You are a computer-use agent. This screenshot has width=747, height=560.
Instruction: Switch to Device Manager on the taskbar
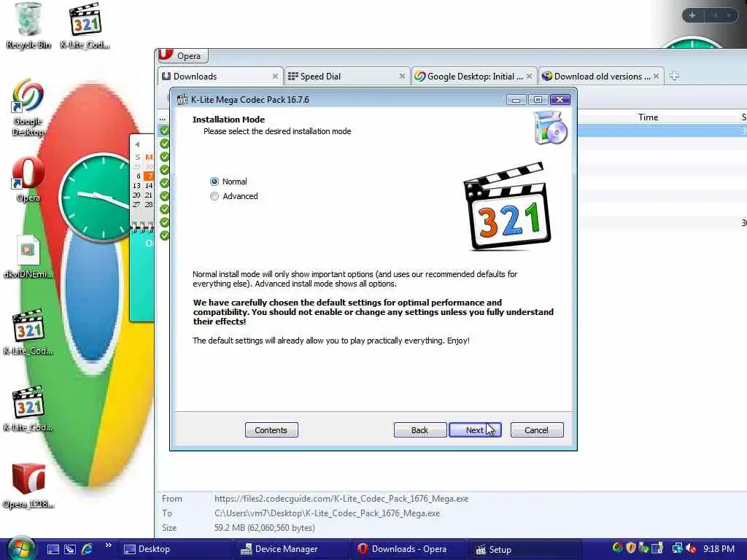point(291,549)
